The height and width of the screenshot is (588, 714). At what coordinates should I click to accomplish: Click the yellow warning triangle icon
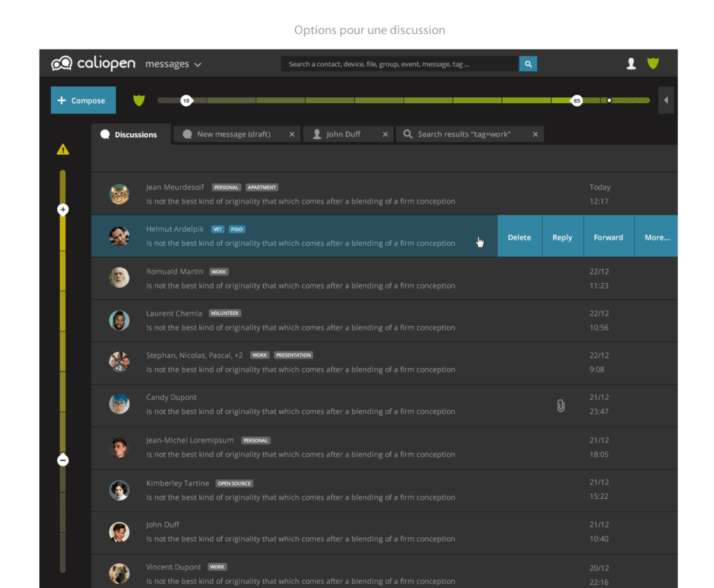[x=63, y=149]
